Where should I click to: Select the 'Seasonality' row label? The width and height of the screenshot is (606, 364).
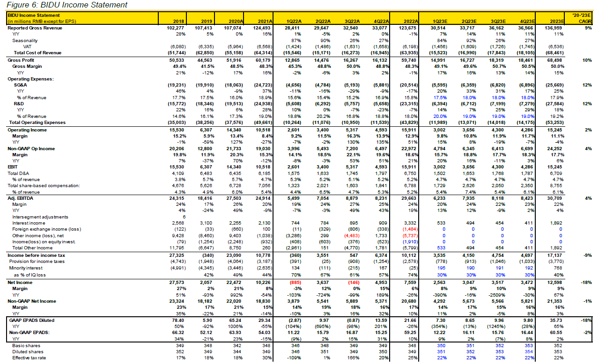[x=24, y=41]
